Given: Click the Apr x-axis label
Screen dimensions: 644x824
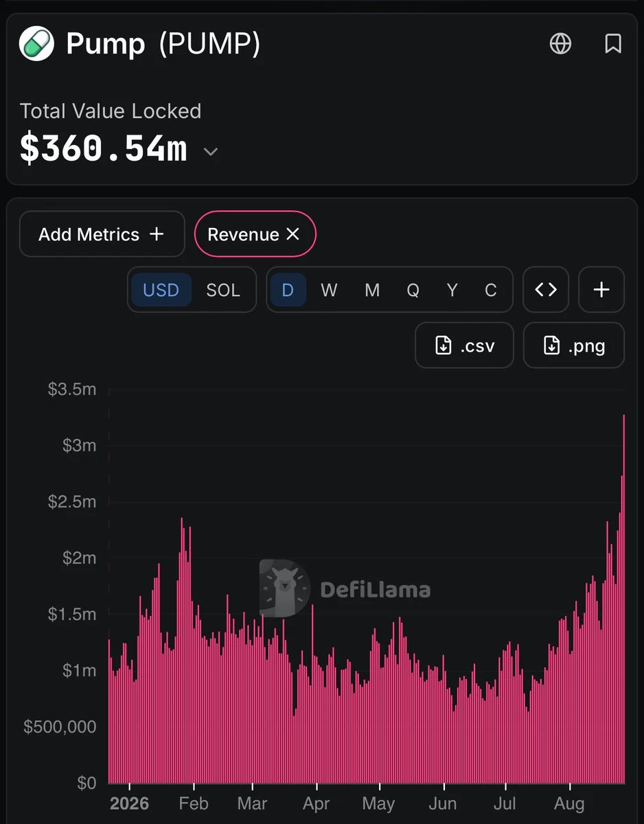Looking at the screenshot, I should pos(317,803).
